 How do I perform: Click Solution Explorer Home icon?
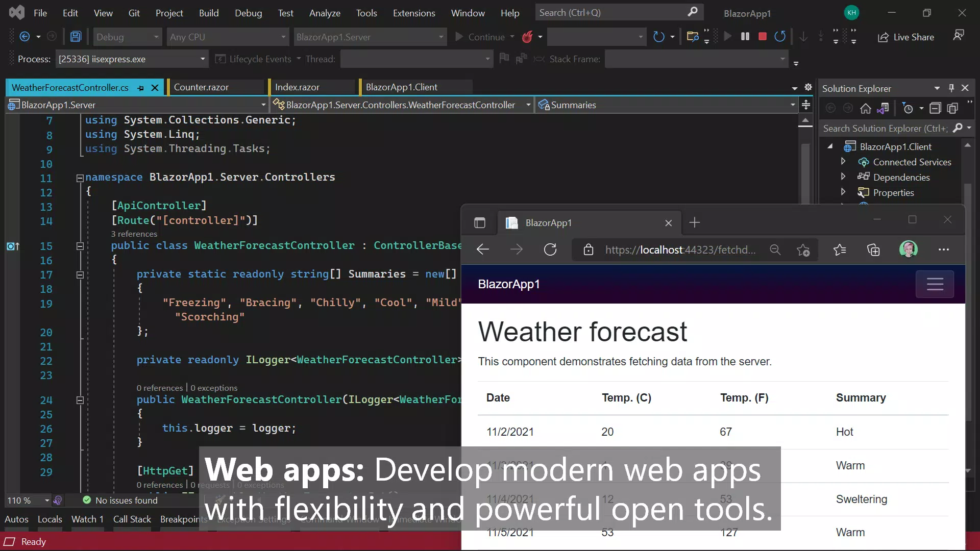[865, 108]
